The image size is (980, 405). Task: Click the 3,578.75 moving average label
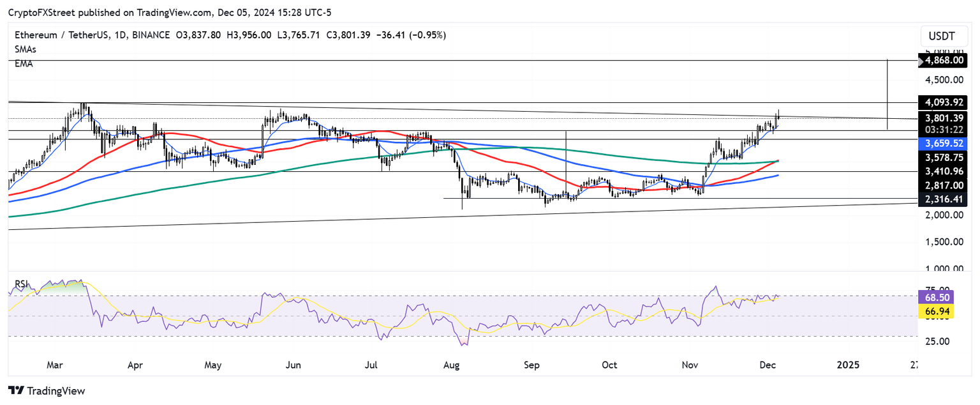pos(945,157)
